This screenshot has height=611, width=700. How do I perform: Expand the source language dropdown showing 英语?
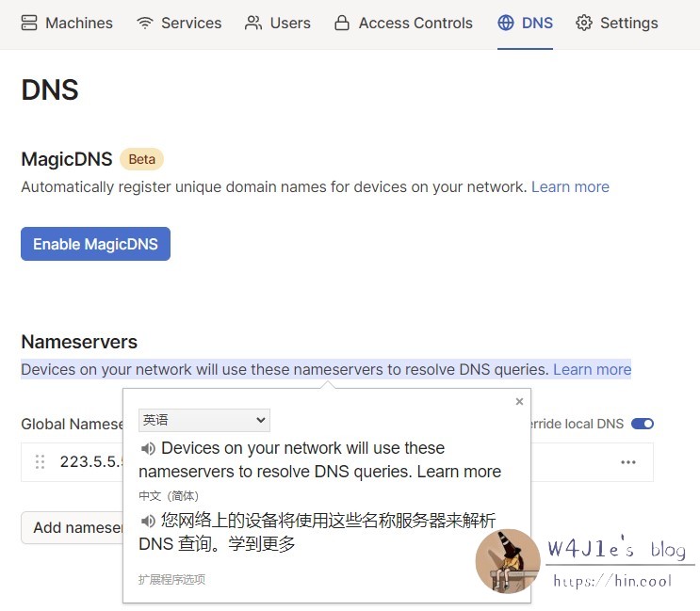point(204,420)
